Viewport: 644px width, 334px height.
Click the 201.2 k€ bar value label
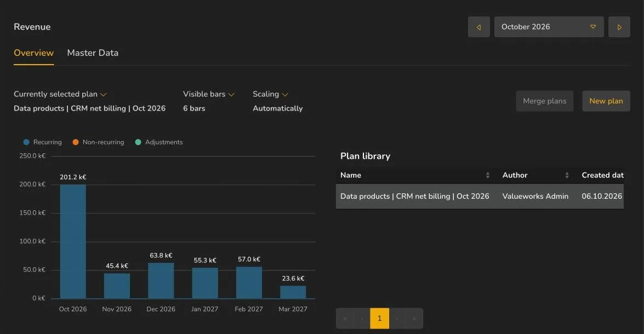tap(73, 177)
